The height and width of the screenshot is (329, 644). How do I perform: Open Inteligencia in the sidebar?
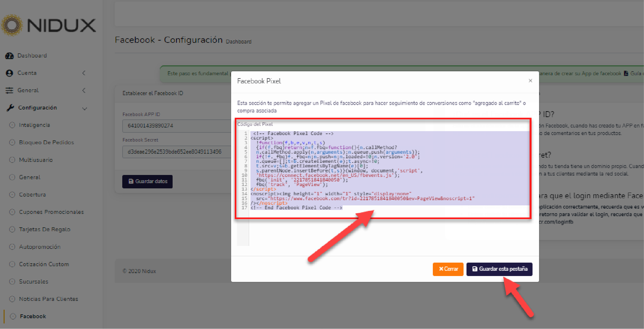[34, 125]
